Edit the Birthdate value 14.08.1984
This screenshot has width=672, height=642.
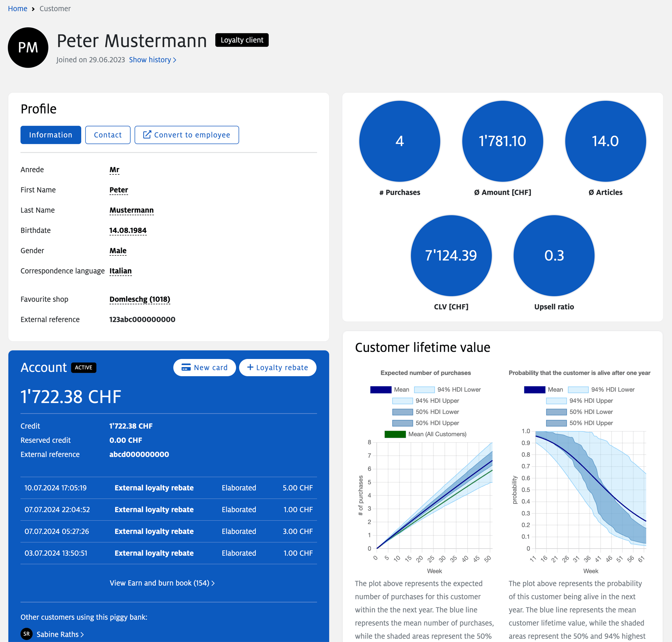point(128,230)
